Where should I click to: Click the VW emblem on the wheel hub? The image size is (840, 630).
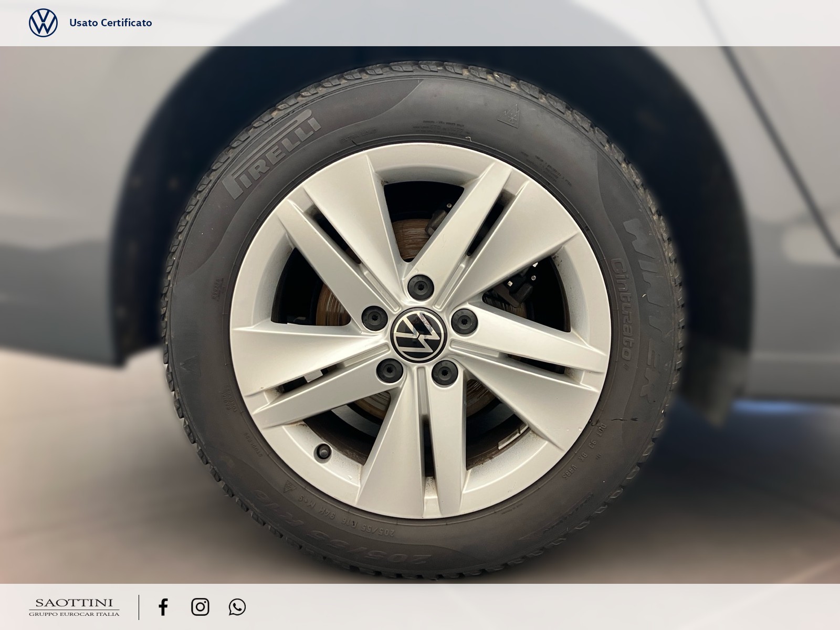tap(418, 334)
